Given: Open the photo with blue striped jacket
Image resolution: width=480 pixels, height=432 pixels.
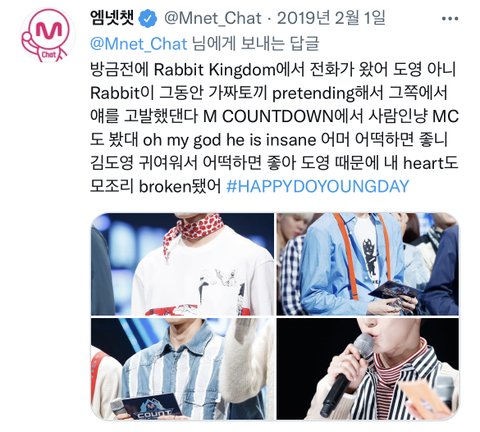Looking at the screenshot, I should coord(182,369).
